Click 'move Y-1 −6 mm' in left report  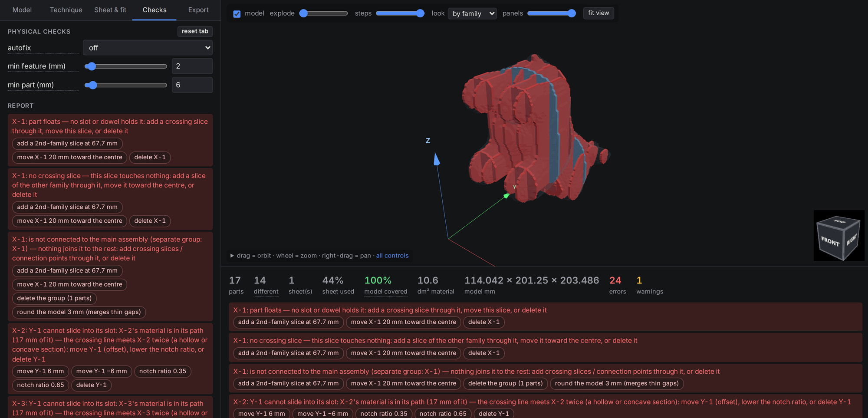click(102, 371)
